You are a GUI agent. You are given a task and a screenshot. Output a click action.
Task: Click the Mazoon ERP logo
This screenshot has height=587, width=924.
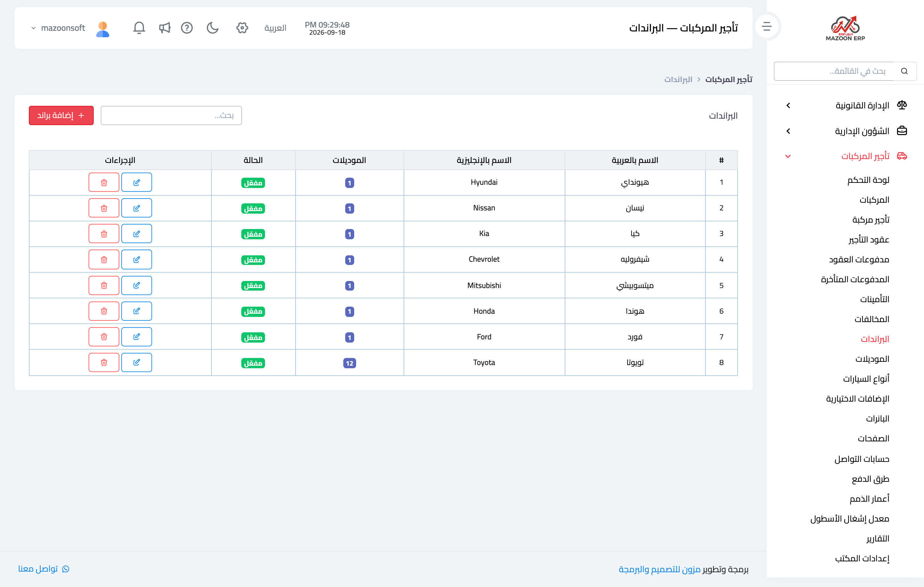845,29
